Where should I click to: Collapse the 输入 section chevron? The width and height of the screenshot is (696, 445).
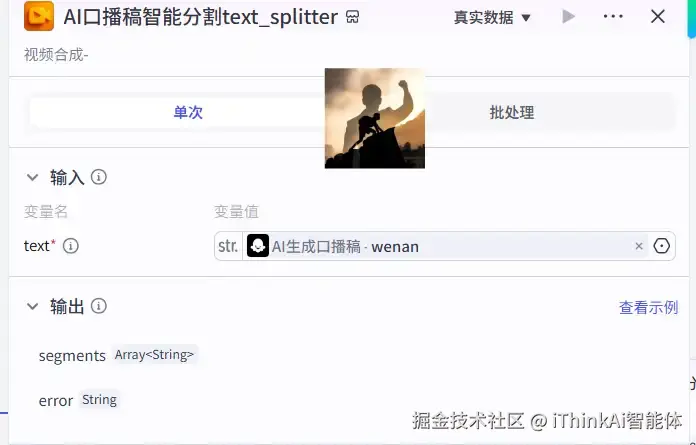(x=32, y=177)
